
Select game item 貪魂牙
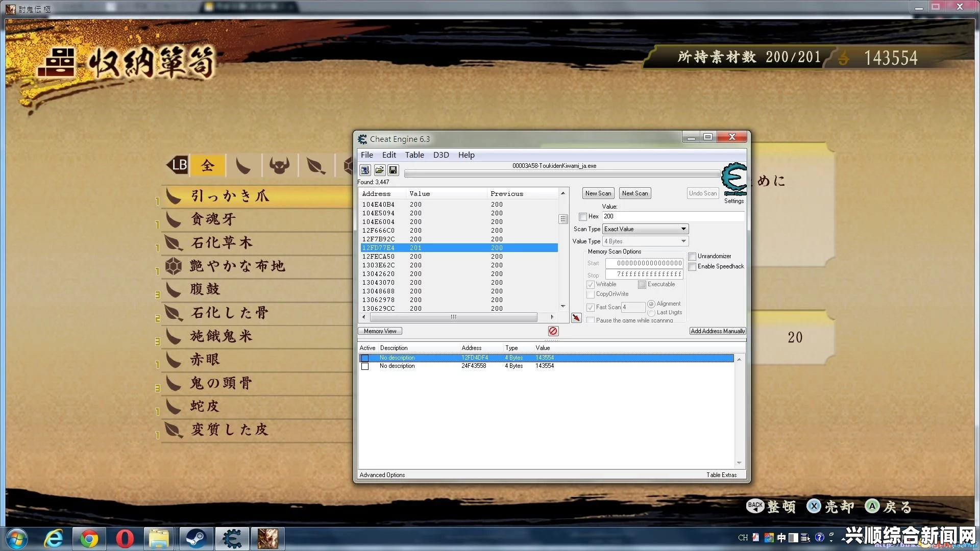[x=257, y=219]
